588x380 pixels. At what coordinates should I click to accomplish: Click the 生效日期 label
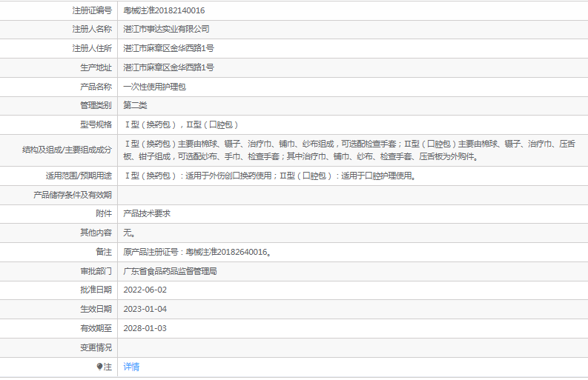(96, 310)
